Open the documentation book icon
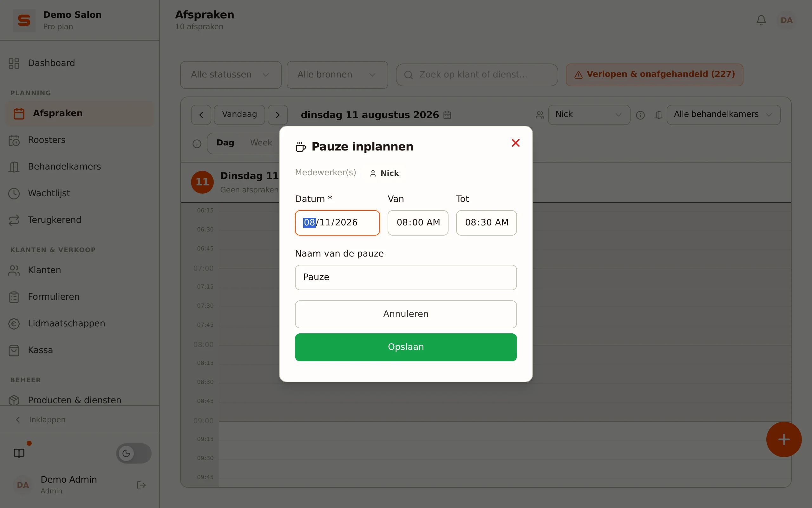 pos(19,453)
